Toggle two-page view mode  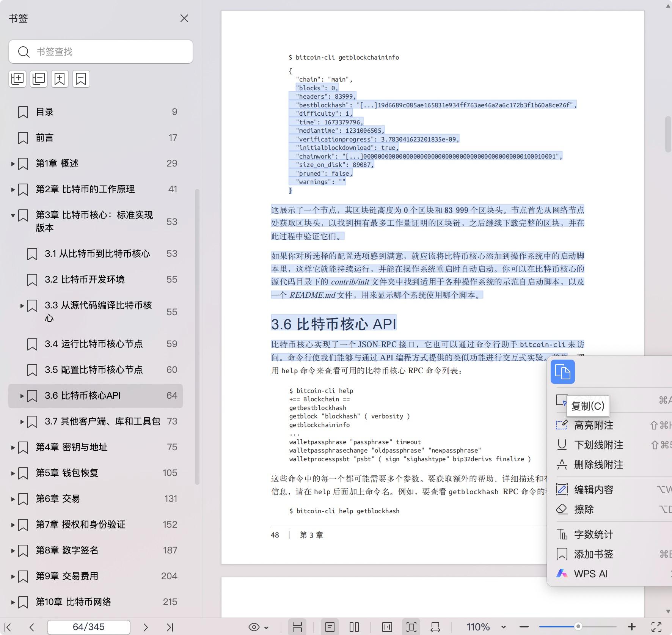click(354, 627)
